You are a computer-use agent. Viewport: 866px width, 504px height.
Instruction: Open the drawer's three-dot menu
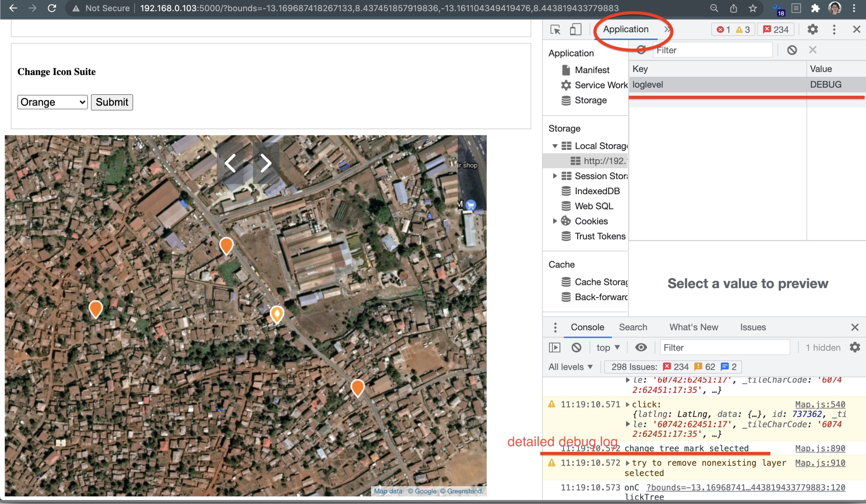coord(555,327)
